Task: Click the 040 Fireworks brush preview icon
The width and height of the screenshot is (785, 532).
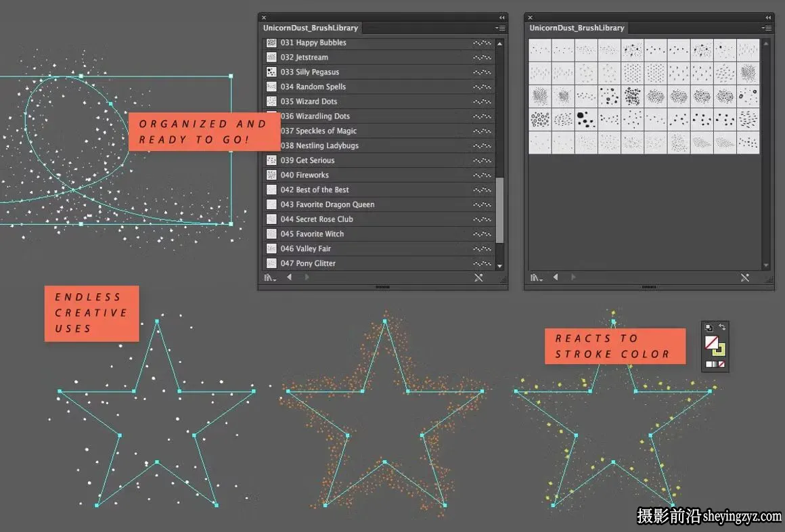Action: click(x=271, y=175)
